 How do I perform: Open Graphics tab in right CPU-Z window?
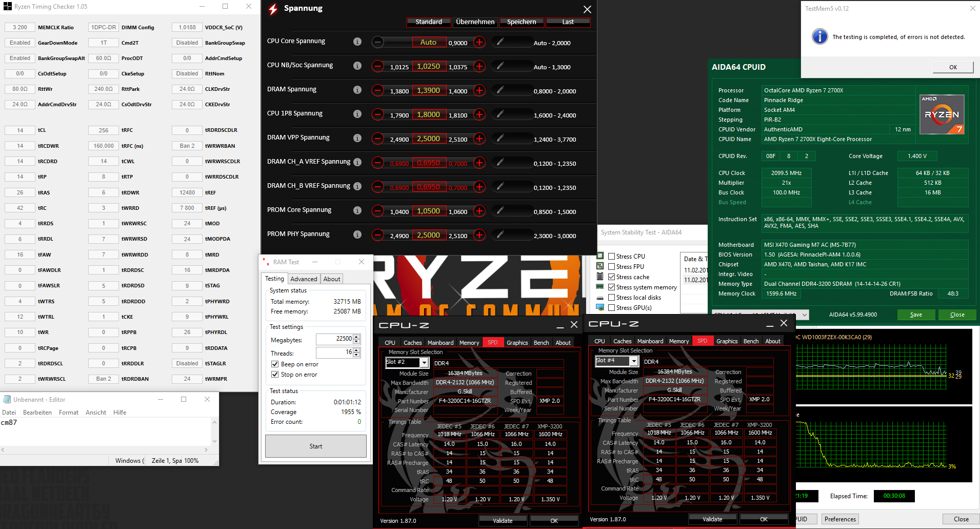[727, 341]
